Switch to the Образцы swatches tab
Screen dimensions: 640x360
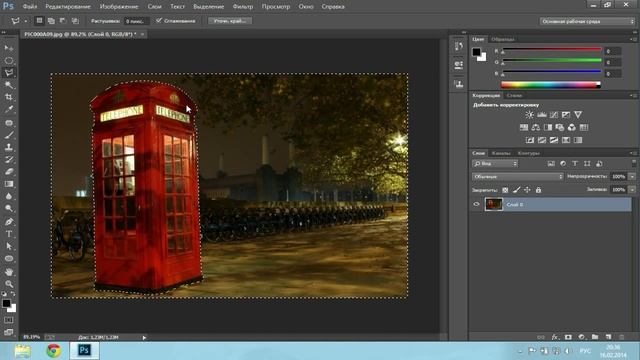click(x=502, y=39)
